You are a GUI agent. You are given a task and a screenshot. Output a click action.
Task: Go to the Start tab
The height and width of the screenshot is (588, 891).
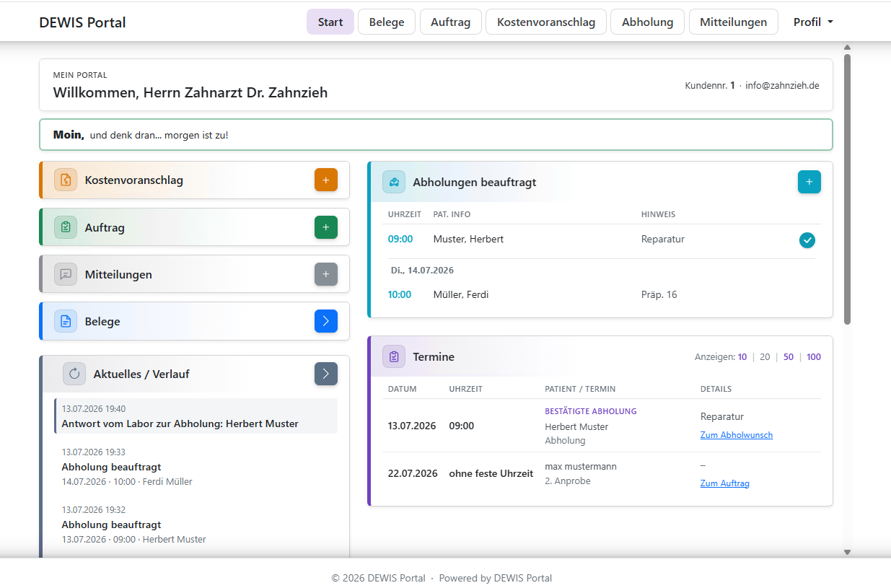point(330,22)
